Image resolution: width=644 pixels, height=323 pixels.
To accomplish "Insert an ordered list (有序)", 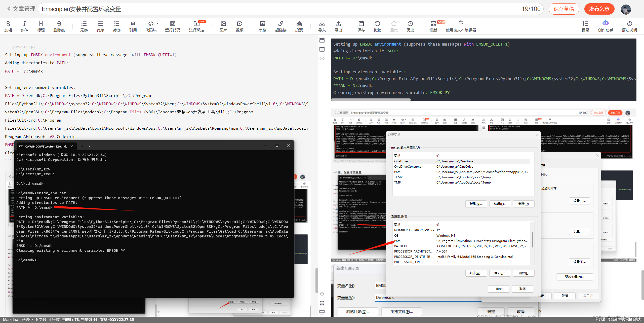I will click(x=100, y=26).
